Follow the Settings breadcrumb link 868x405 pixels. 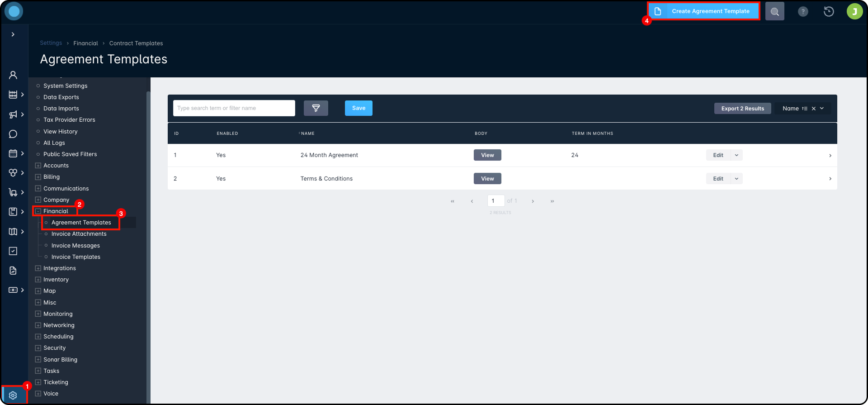click(51, 43)
